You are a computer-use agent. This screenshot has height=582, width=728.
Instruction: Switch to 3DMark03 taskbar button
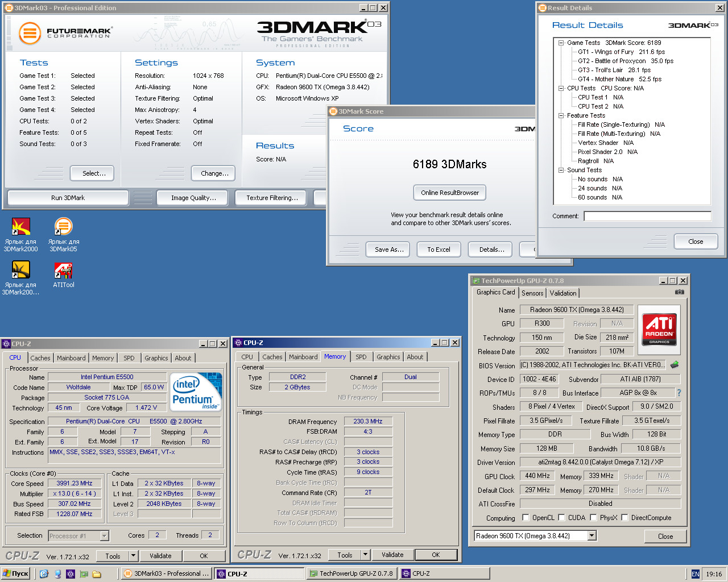coord(167,573)
